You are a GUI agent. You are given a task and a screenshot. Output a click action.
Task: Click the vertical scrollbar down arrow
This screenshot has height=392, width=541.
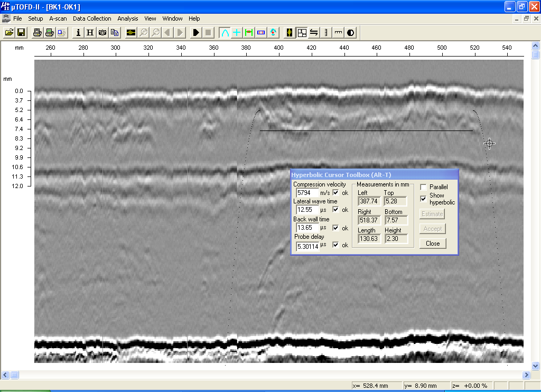coord(536,366)
